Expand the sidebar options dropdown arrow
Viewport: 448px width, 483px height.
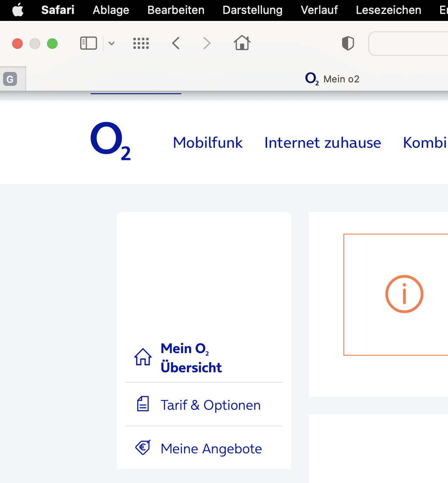tap(112, 43)
